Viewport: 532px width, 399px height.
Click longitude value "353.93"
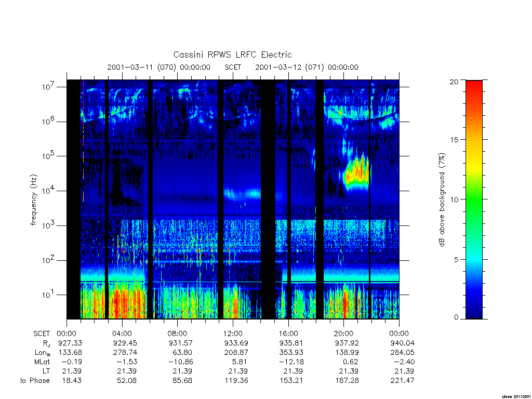pos(291,353)
